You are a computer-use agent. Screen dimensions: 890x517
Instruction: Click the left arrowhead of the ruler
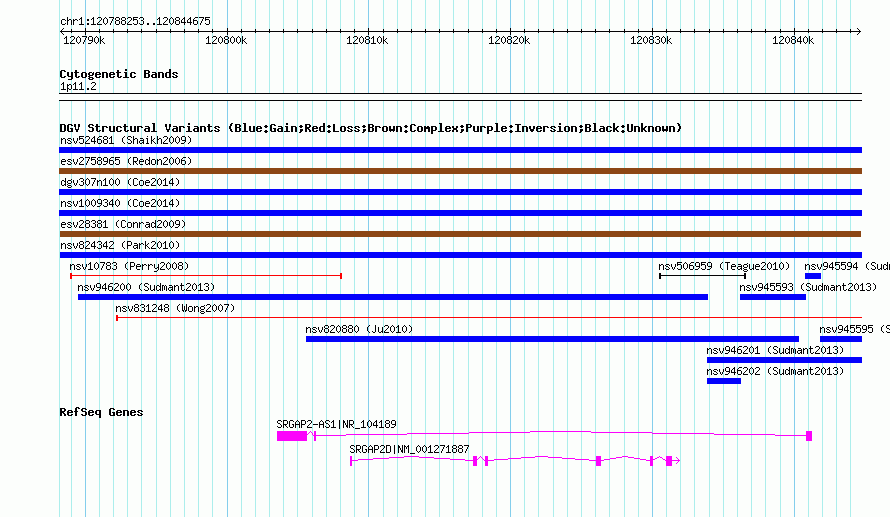click(x=62, y=31)
